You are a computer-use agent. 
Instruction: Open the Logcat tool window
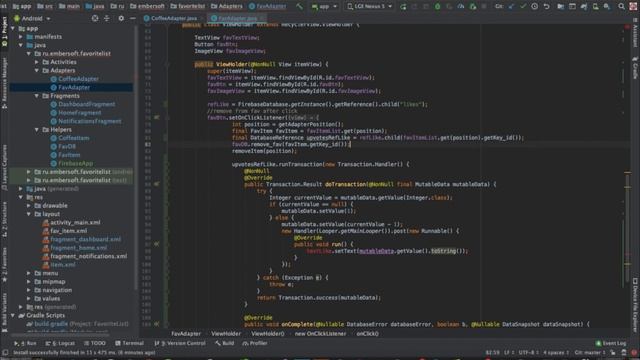(x=60, y=343)
